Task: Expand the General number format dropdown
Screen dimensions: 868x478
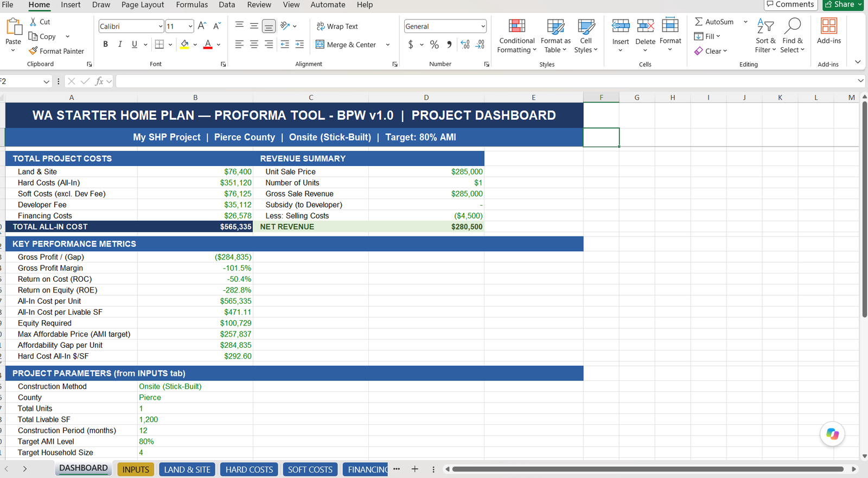Action: [483, 26]
